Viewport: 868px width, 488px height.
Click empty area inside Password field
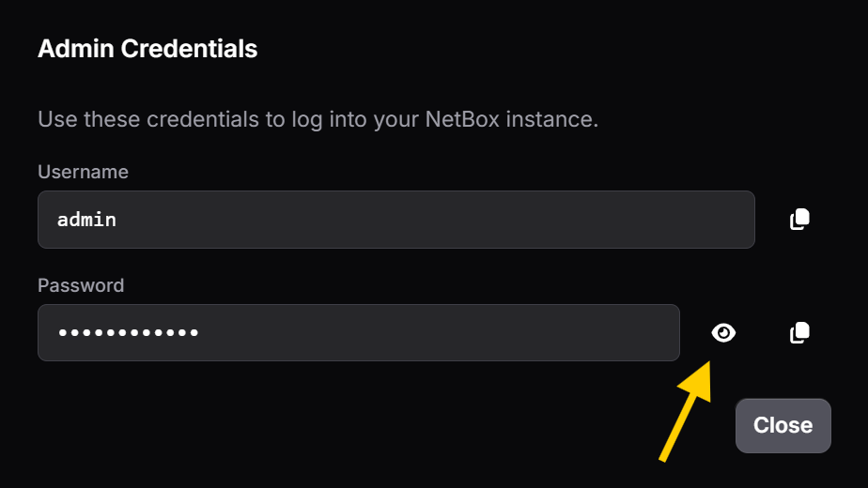click(451, 332)
